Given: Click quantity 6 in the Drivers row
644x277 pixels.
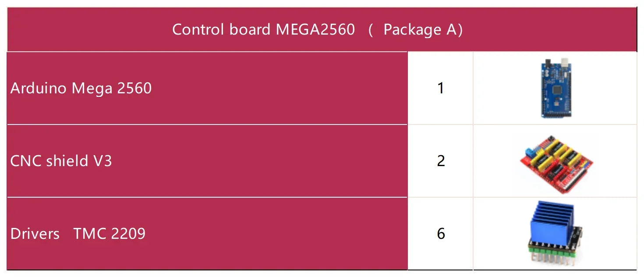Looking at the screenshot, I should [x=441, y=234].
